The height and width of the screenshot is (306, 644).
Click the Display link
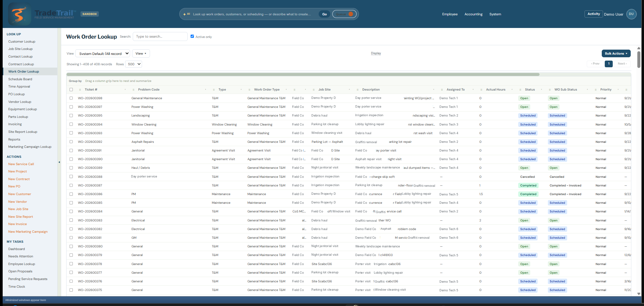click(x=376, y=53)
